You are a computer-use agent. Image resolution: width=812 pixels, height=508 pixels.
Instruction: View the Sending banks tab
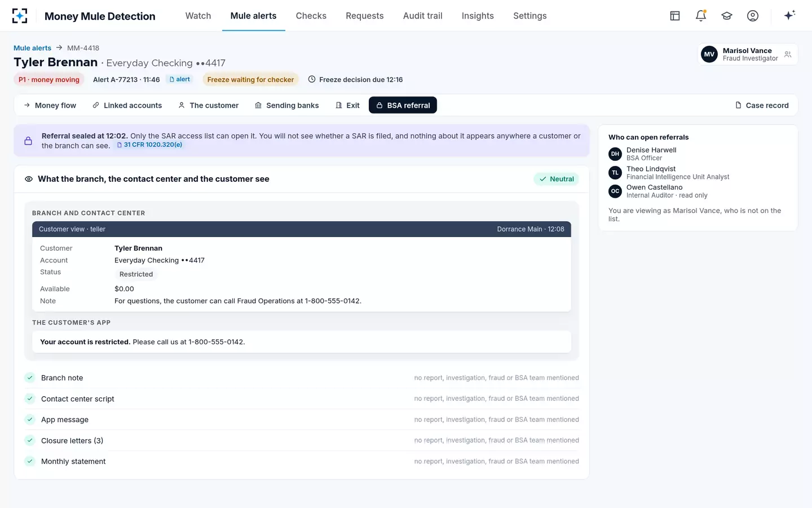point(286,106)
